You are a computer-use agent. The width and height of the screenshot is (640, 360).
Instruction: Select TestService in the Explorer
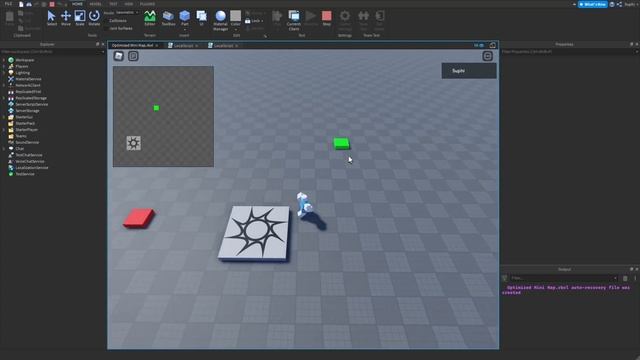tap(25, 174)
